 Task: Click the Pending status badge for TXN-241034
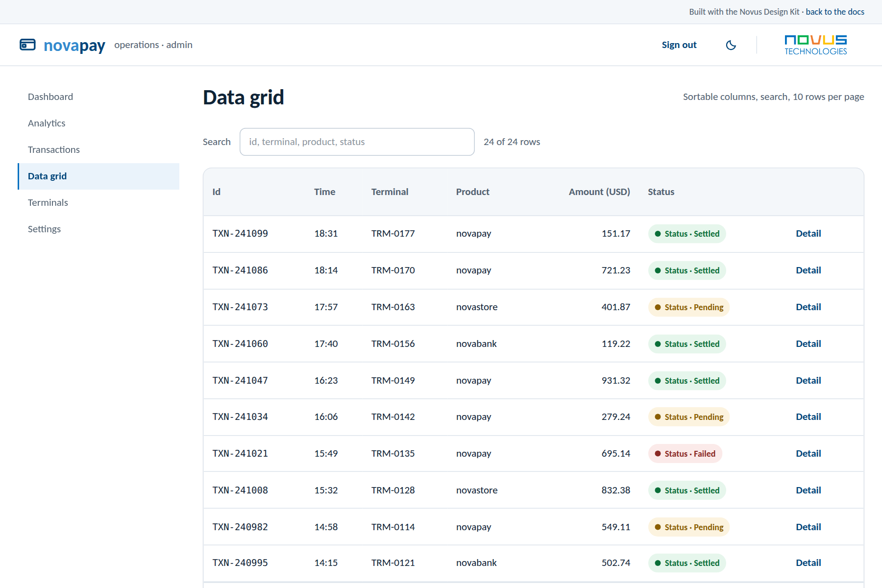[x=688, y=417]
